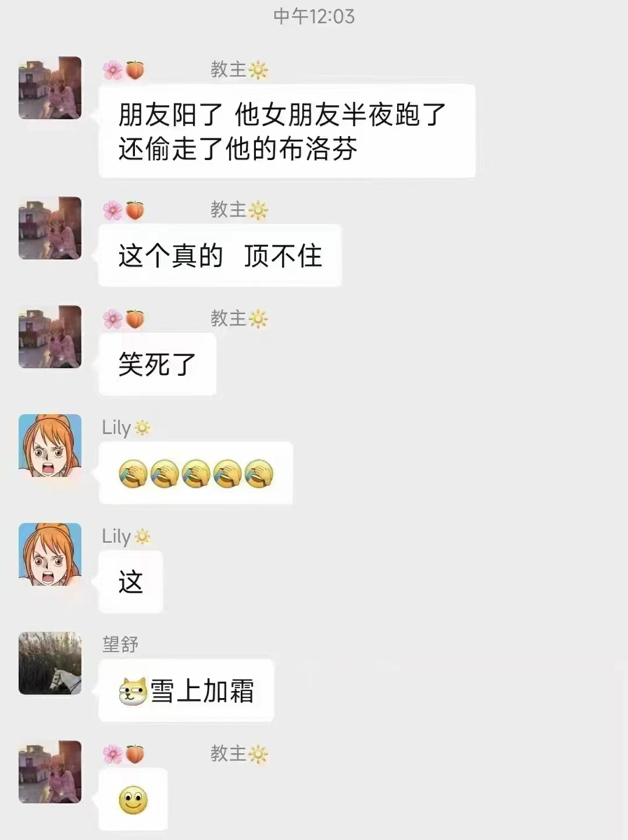Tap 望舒's horse avatar

(50, 663)
